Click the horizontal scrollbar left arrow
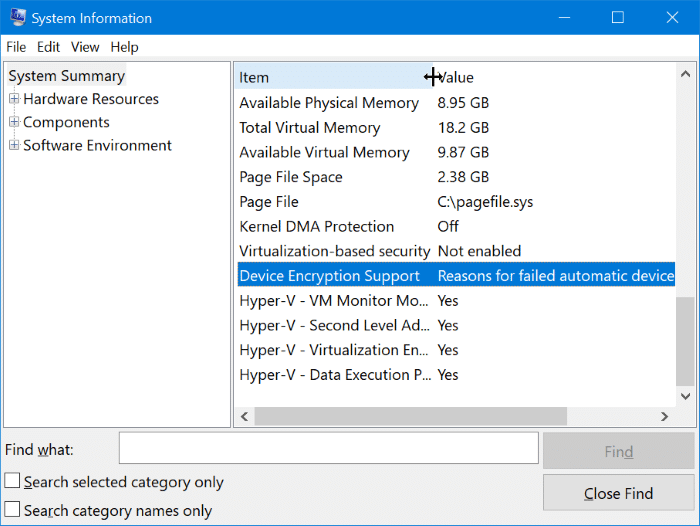This screenshot has width=700, height=526. click(244, 417)
